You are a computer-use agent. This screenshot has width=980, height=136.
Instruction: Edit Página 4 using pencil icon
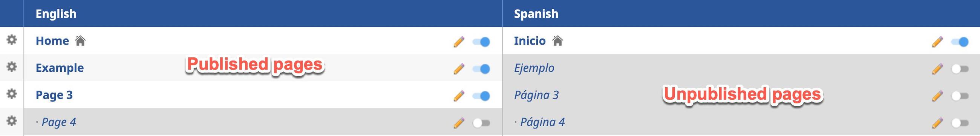938,123
